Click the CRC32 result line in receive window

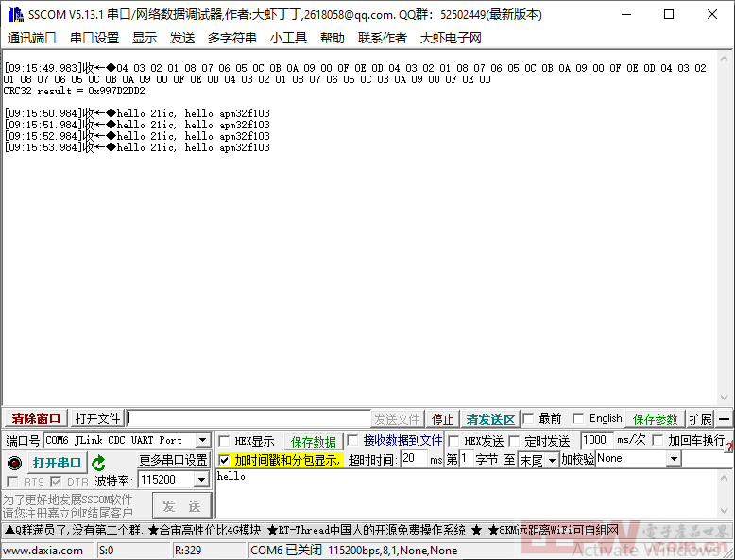click(x=74, y=91)
